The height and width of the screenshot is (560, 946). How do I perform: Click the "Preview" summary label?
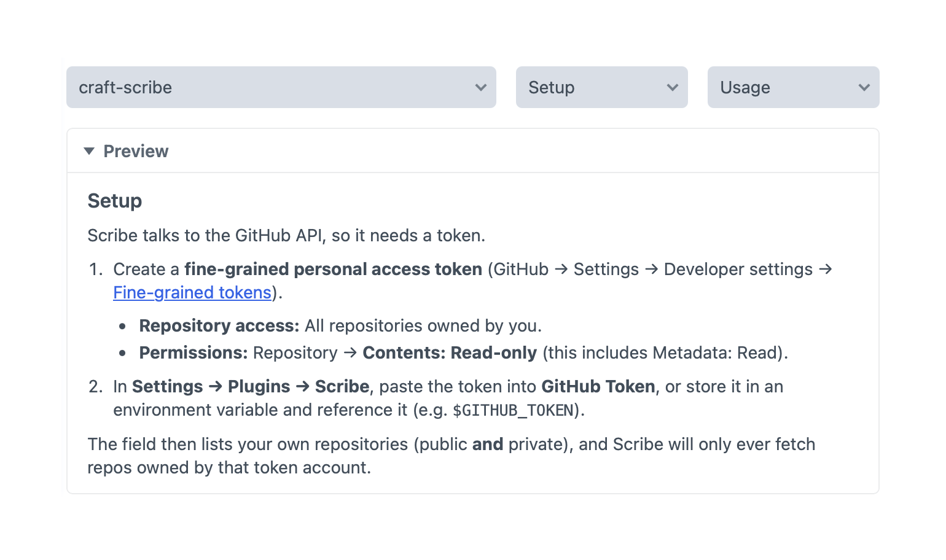[136, 151]
